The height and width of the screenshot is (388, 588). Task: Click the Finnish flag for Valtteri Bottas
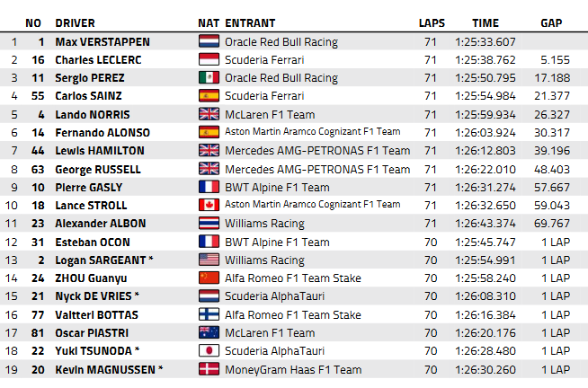click(209, 314)
